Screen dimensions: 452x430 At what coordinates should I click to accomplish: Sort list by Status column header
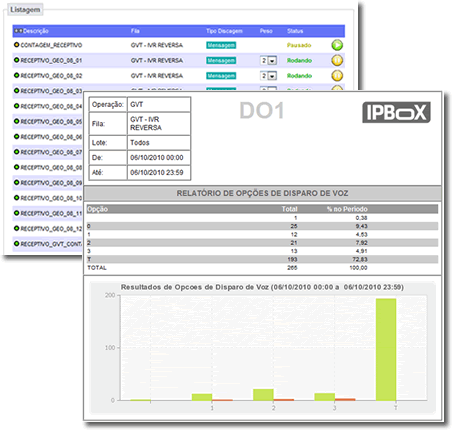click(295, 31)
